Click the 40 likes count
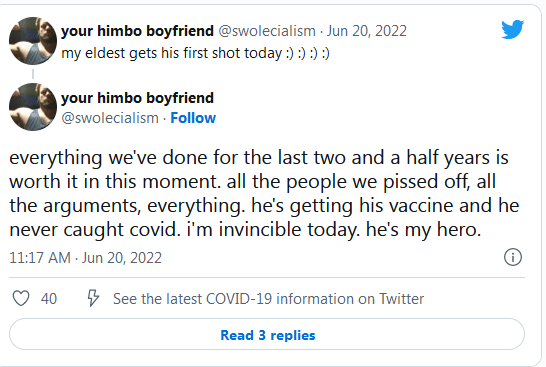The width and height of the screenshot is (546, 367). [49, 299]
